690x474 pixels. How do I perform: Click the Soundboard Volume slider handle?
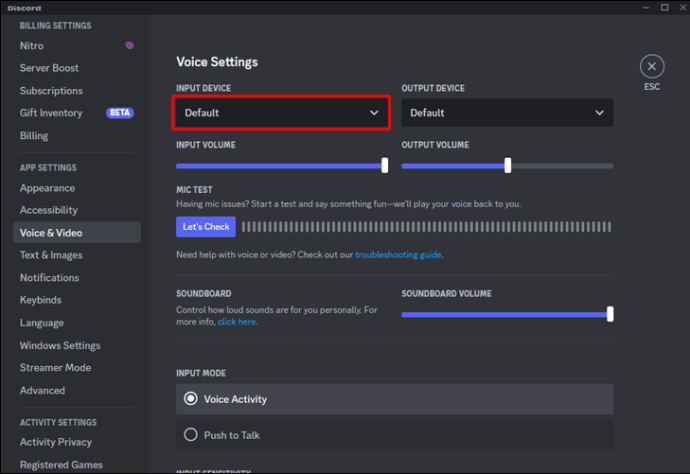pos(610,314)
